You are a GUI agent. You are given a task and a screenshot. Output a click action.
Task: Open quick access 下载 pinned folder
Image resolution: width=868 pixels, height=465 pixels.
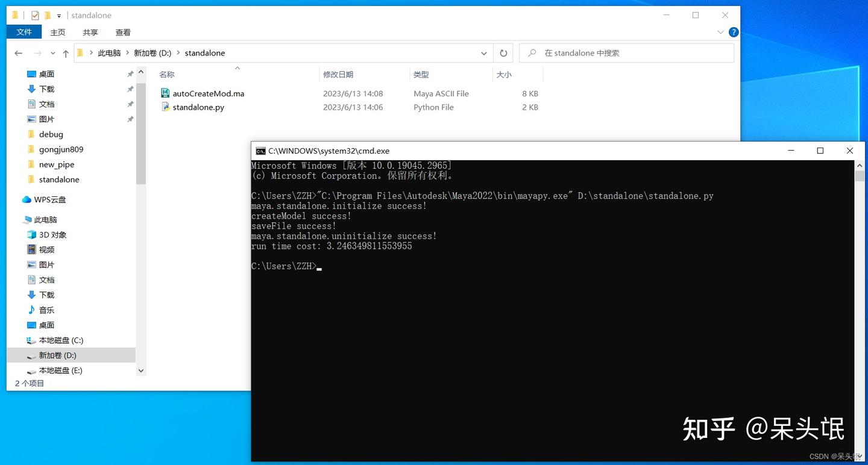point(46,89)
